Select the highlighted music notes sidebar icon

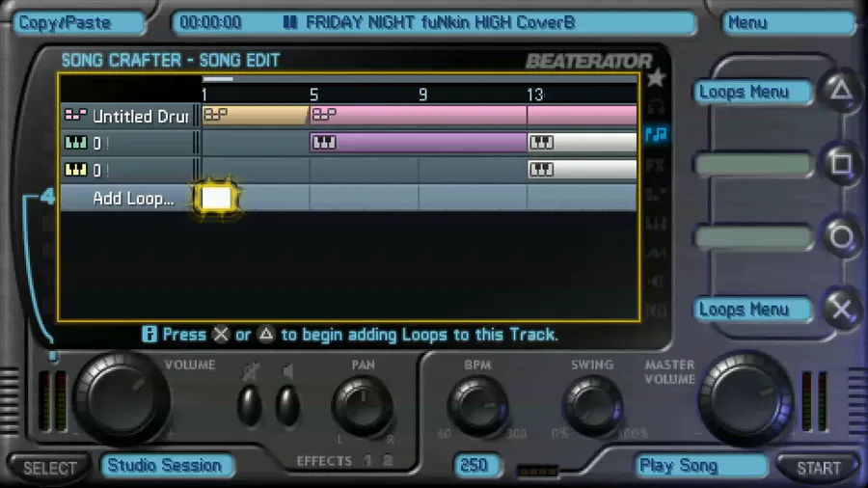coord(656,134)
